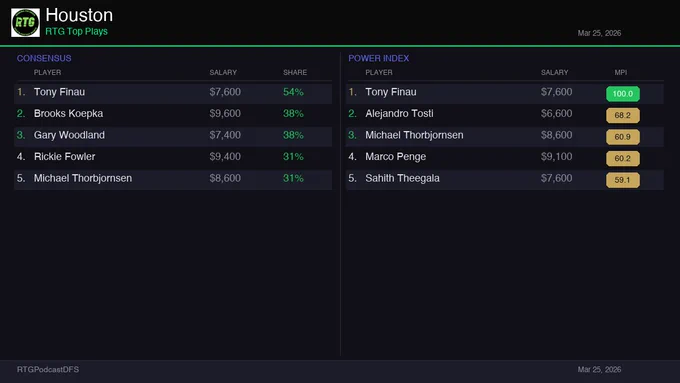
Task: Click the RTG logo icon
Action: pos(25,23)
